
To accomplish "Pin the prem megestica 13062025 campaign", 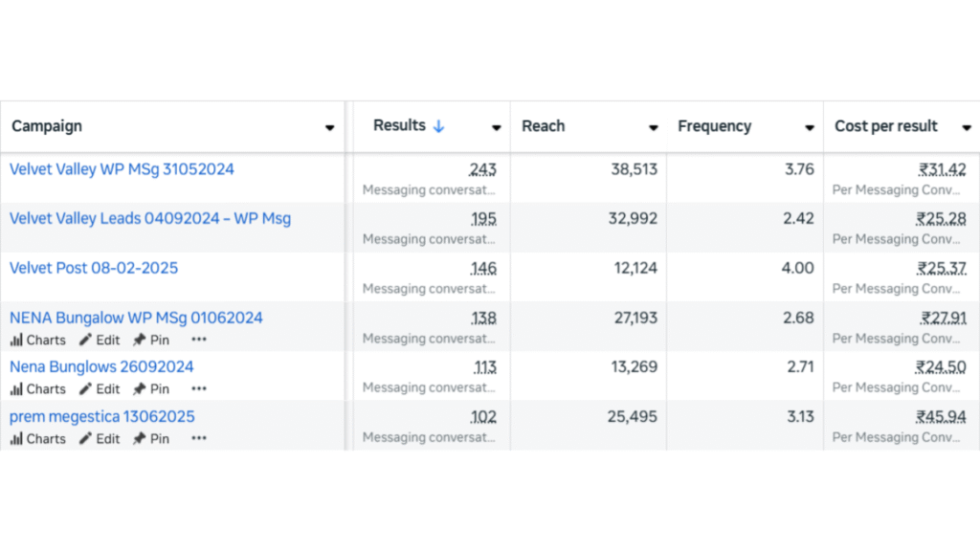I will point(151,439).
